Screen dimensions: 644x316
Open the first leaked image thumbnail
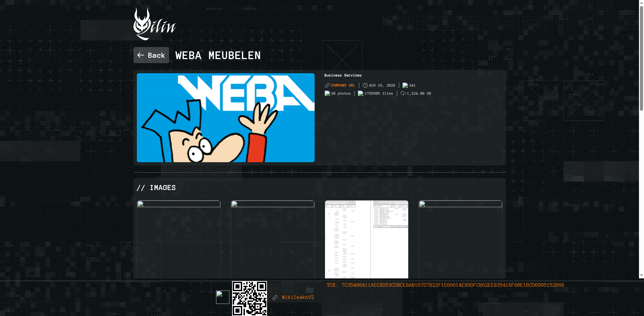179,239
